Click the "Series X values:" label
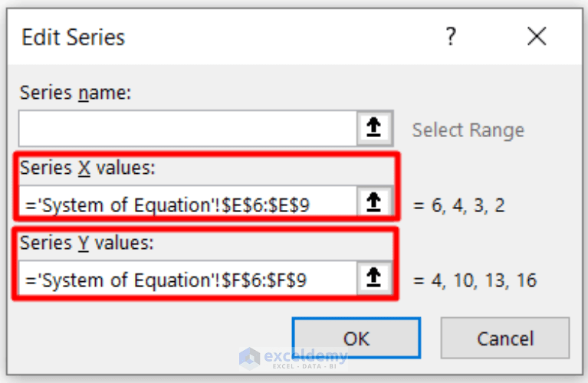The image size is (588, 383). [87, 168]
